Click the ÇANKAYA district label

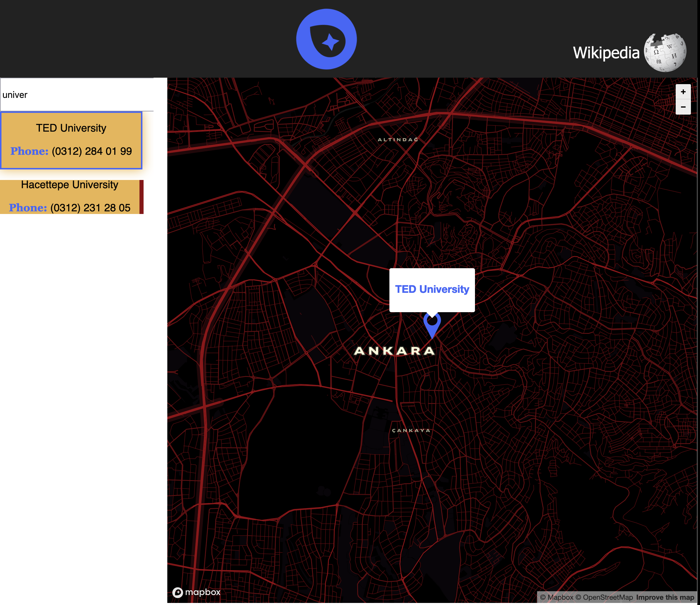tap(411, 430)
